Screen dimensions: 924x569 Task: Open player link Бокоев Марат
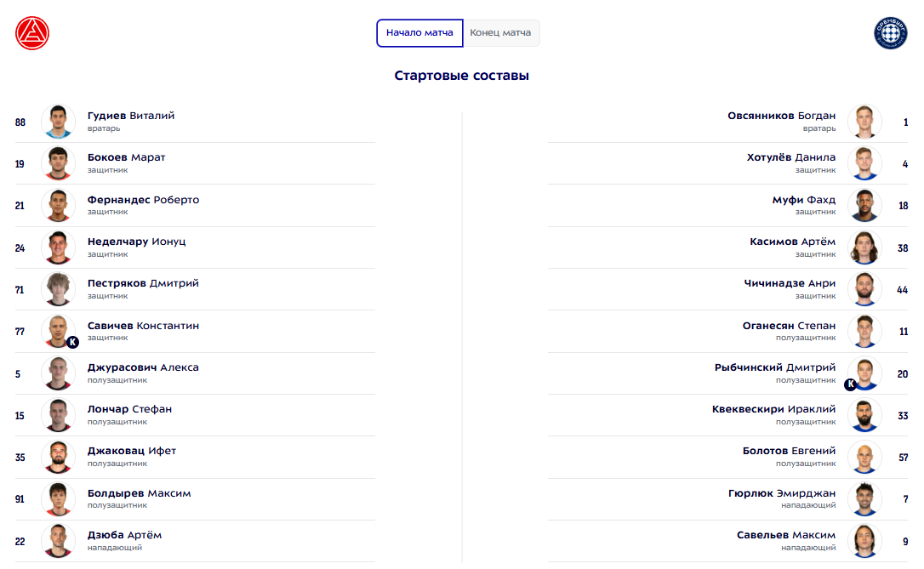[127, 157]
